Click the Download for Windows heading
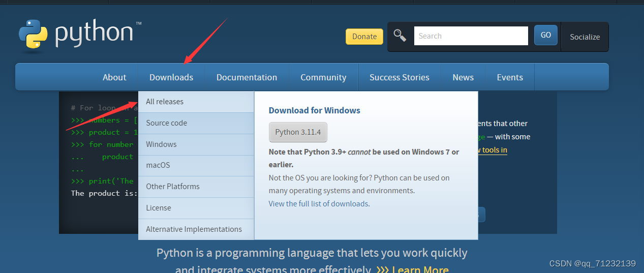Viewport: 644px width, 273px height. coord(314,110)
